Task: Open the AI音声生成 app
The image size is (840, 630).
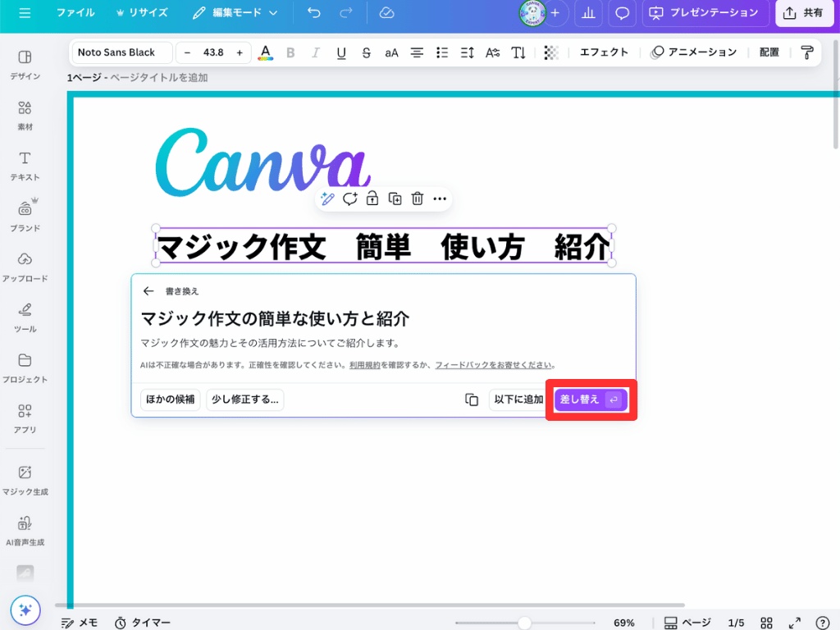Action: pyautogui.click(x=25, y=531)
